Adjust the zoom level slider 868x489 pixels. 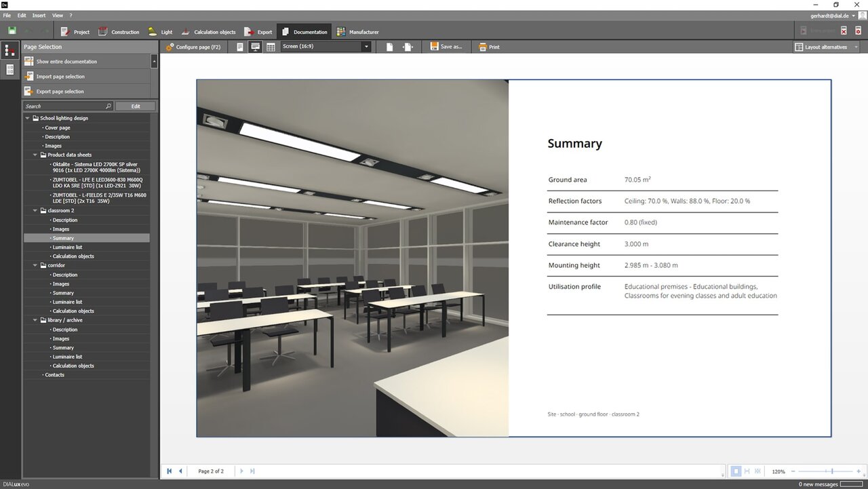tap(832, 471)
